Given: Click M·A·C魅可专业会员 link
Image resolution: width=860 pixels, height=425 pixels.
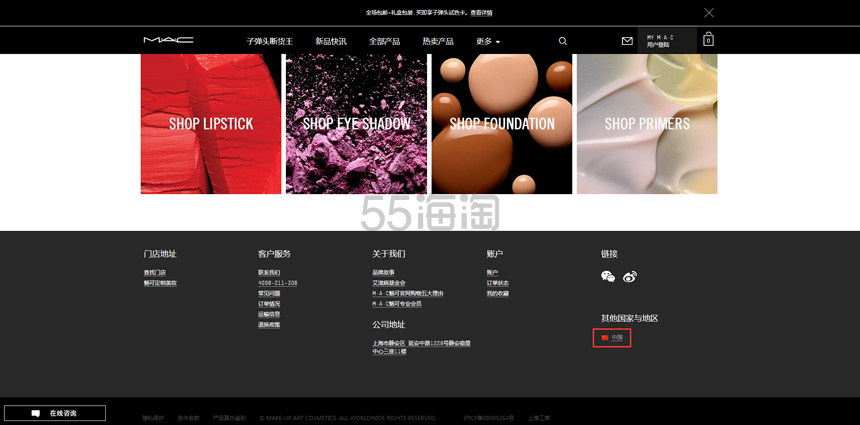Looking at the screenshot, I should pos(397,304).
